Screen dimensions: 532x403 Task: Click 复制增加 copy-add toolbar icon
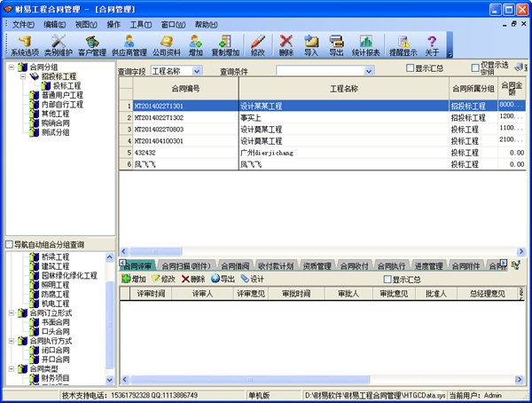point(225,45)
